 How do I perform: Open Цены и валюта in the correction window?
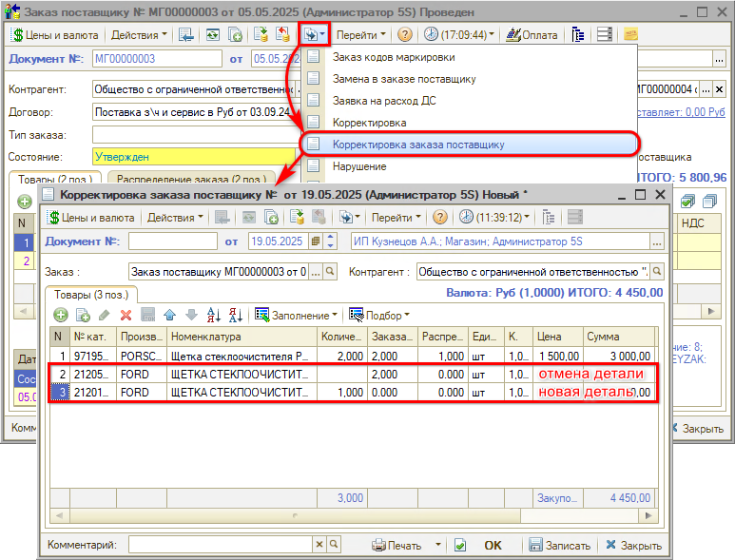(x=92, y=217)
